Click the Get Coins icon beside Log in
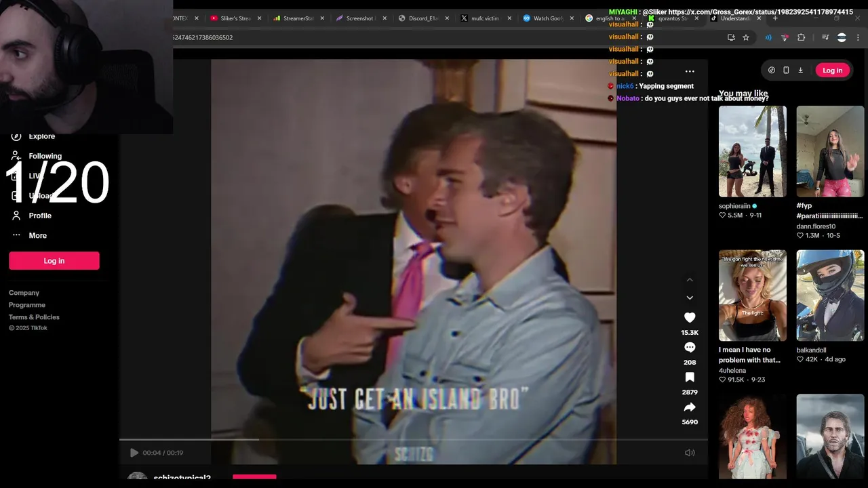 click(772, 70)
